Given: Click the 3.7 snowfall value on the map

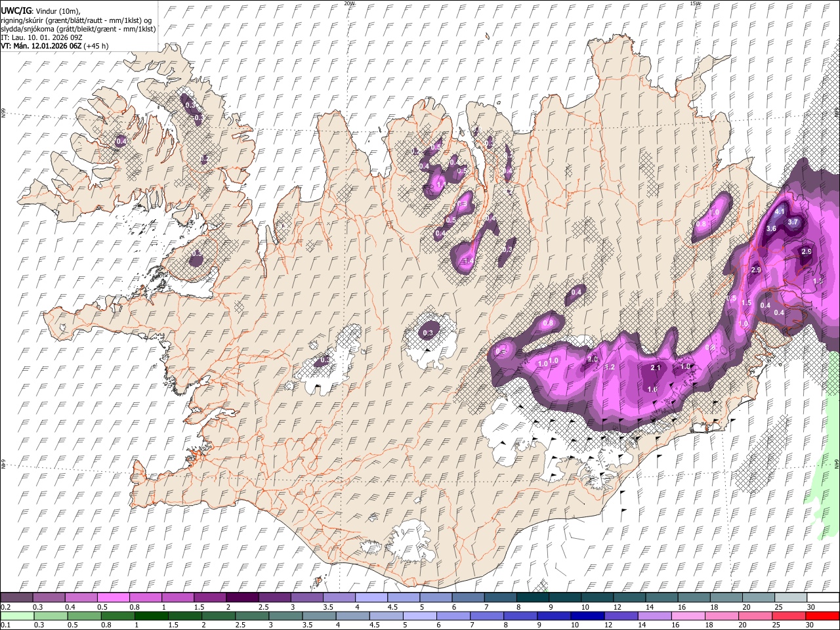Looking at the screenshot, I should (x=793, y=222).
